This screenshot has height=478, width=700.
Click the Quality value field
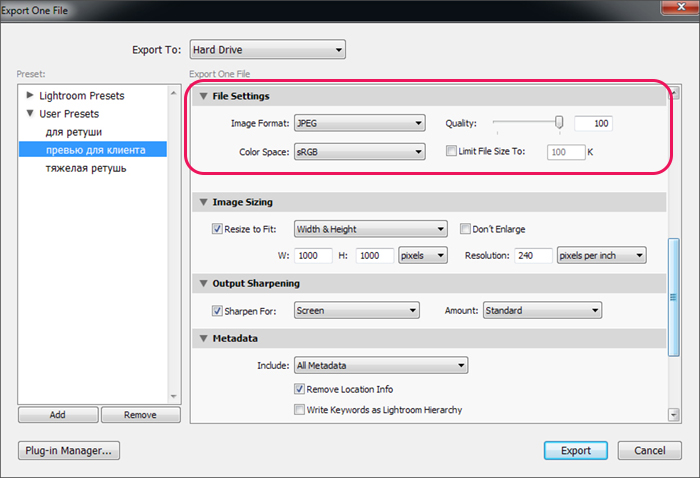593,123
